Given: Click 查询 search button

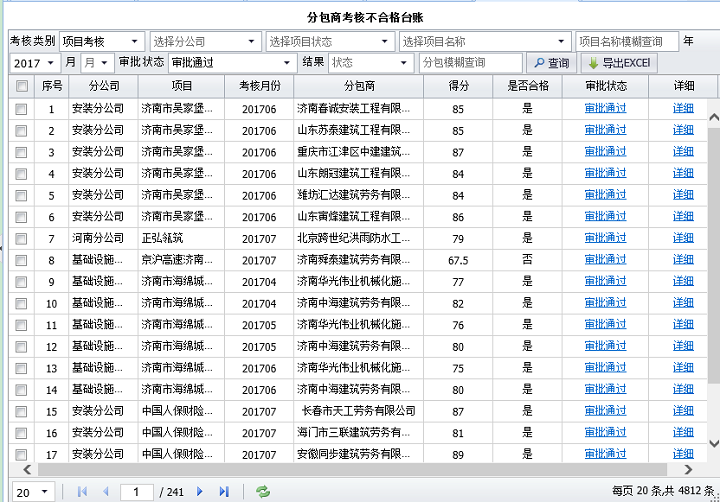Looking at the screenshot, I should [552, 63].
